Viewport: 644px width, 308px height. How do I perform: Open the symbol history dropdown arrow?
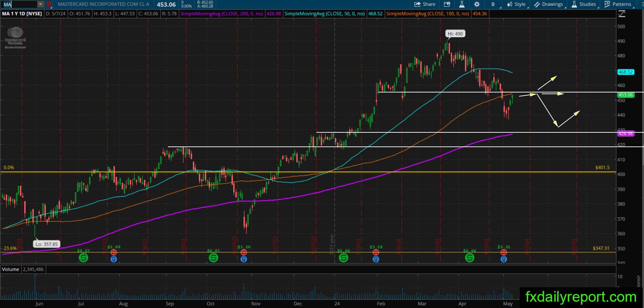41,4
